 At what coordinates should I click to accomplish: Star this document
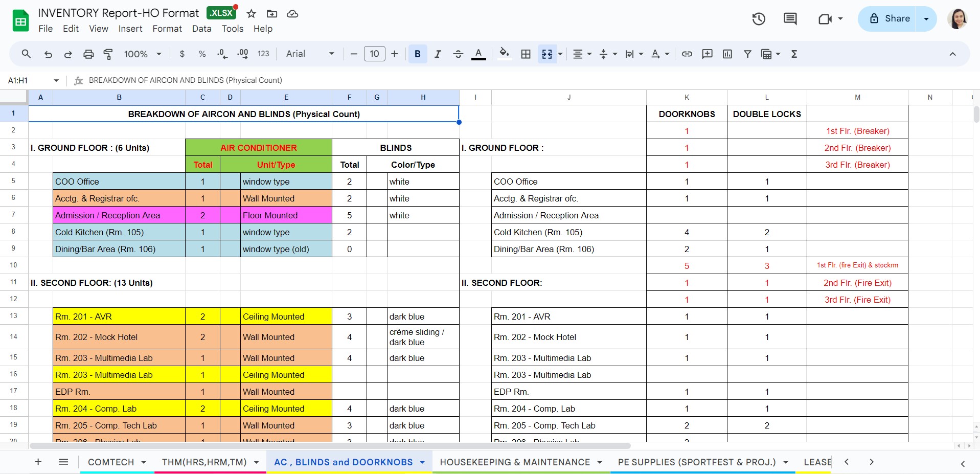pyautogui.click(x=251, y=14)
